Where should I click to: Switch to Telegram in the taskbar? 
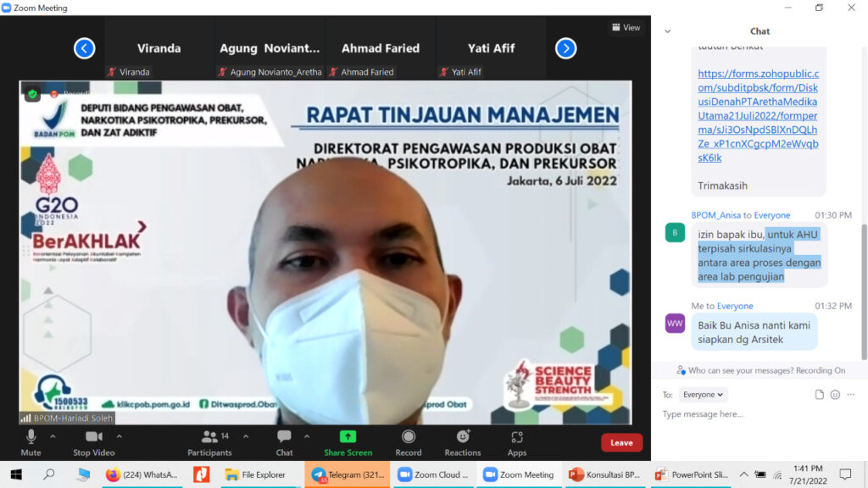[347, 474]
